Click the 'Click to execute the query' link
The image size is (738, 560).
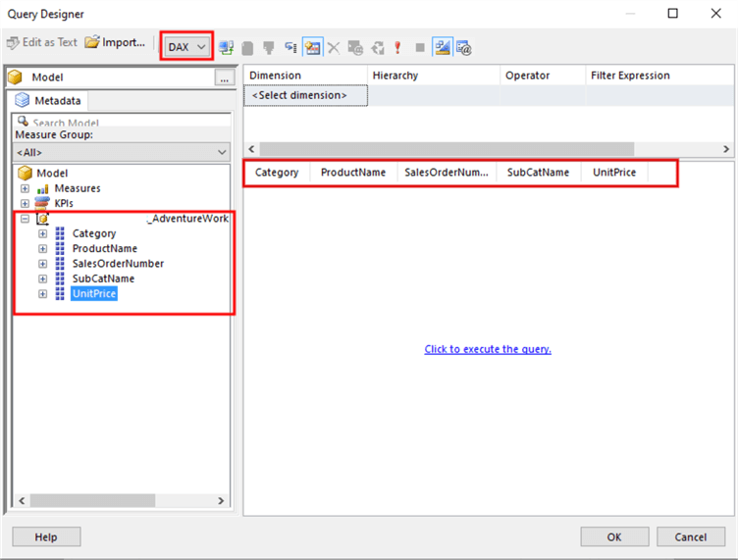click(488, 349)
